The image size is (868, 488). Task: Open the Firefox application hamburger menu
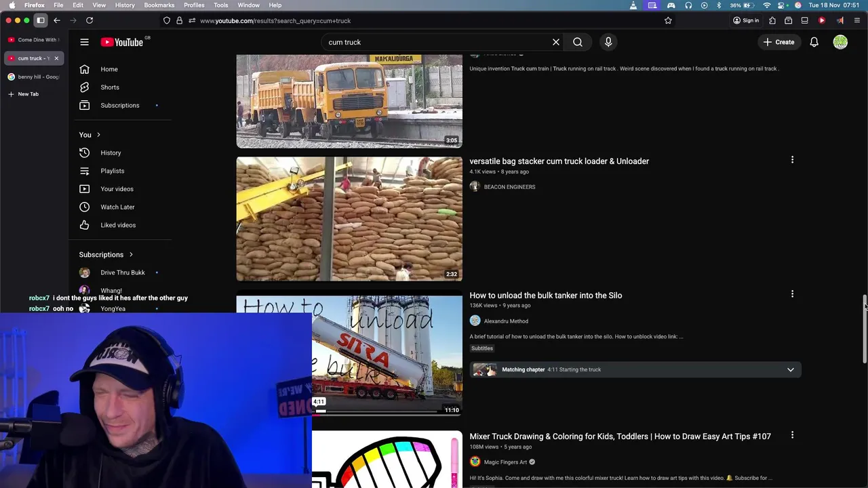pyautogui.click(x=857, y=20)
